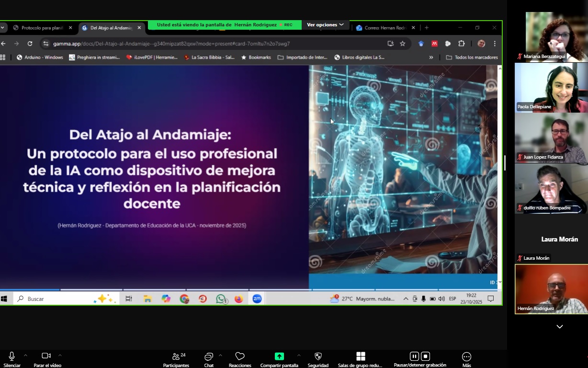The image size is (588, 368).
Task: Stop the recording with square button
Action: pyautogui.click(x=425, y=356)
